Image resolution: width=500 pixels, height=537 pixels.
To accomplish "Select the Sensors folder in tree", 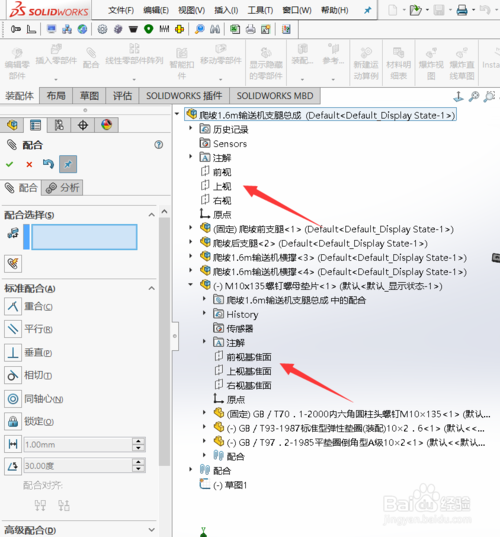I will [x=223, y=143].
